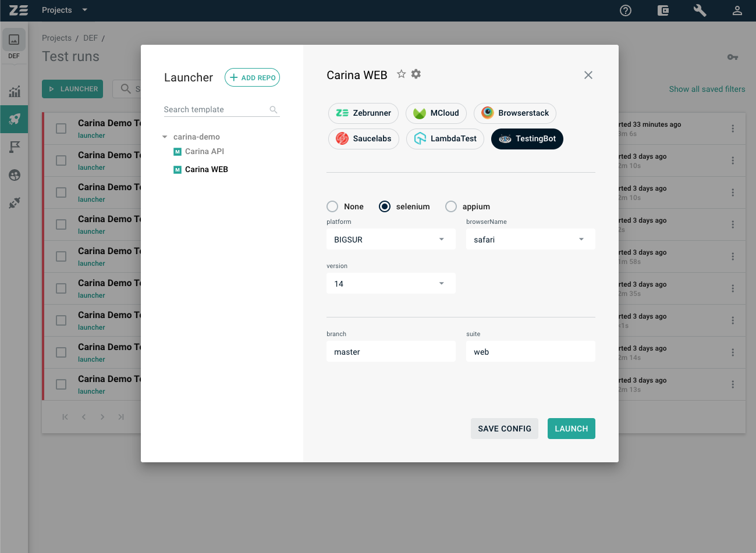The height and width of the screenshot is (553, 756).
Task: Open the help question mark icon
Action: point(626,10)
